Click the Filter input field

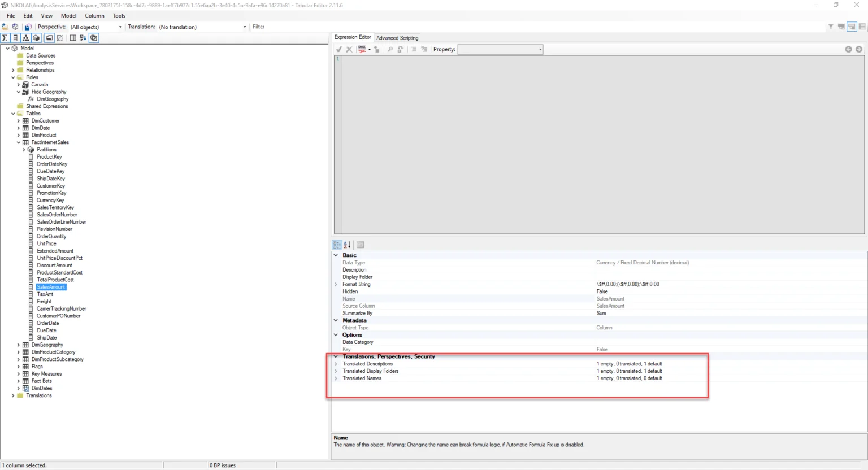[537, 27]
